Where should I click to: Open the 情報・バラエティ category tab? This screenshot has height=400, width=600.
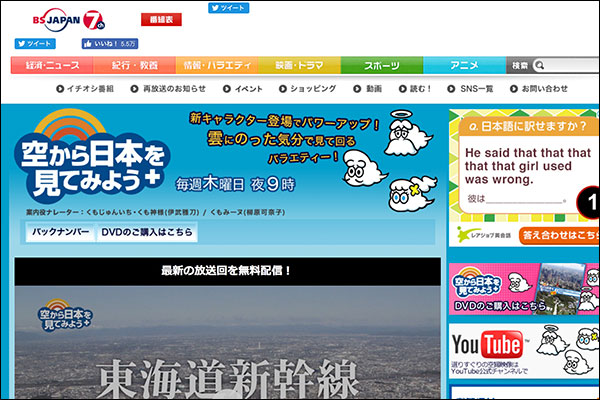click(216, 66)
